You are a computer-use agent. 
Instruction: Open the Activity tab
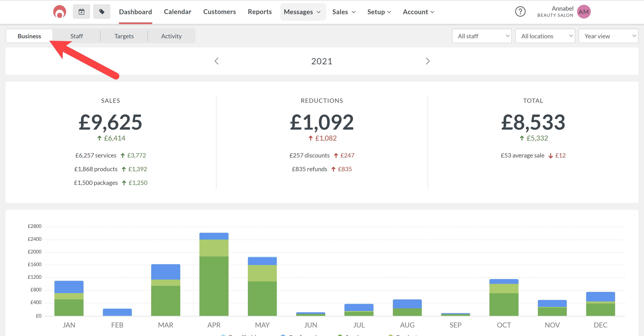[171, 36]
